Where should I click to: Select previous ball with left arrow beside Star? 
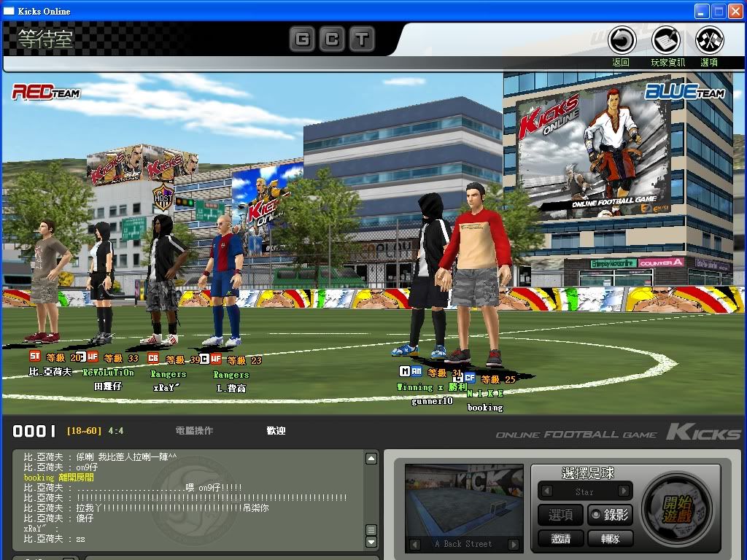point(547,492)
